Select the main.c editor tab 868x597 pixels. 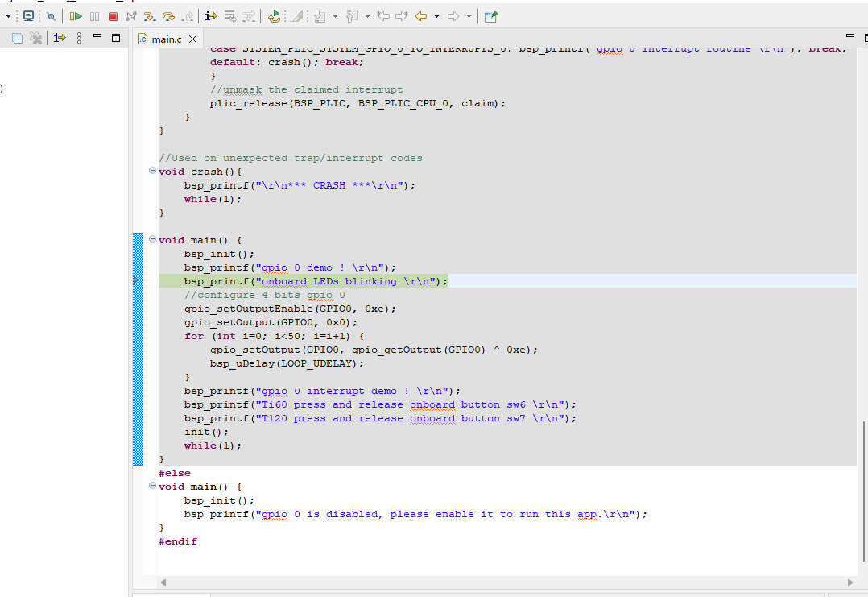[x=166, y=39]
